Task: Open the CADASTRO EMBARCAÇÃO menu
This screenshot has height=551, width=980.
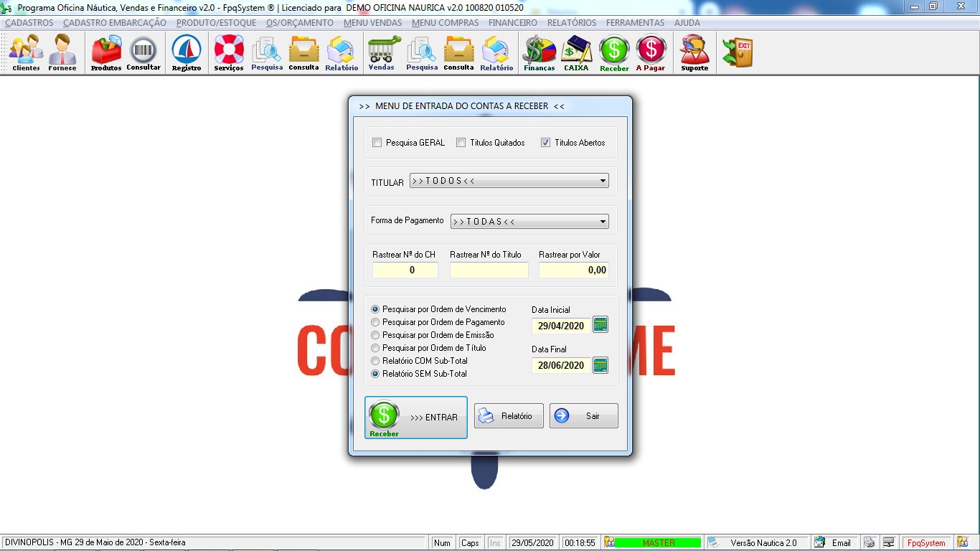Action: tap(115, 23)
